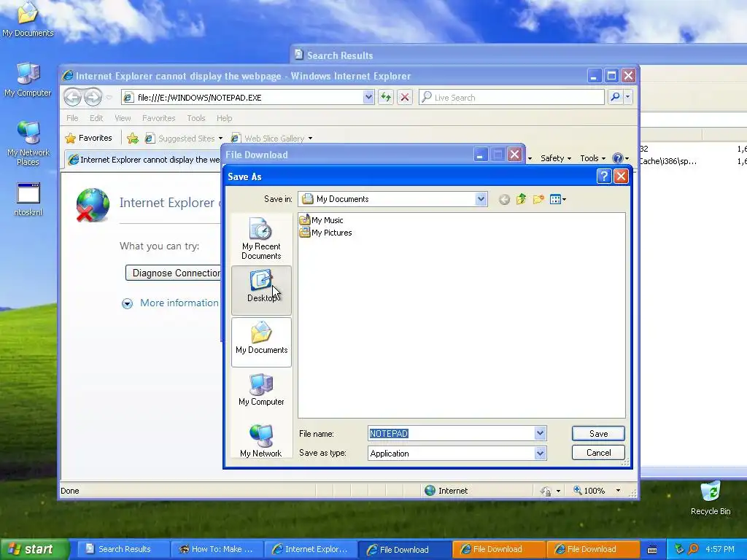
Task: Click the Recycle Bin desktop icon
Action: pos(711,498)
